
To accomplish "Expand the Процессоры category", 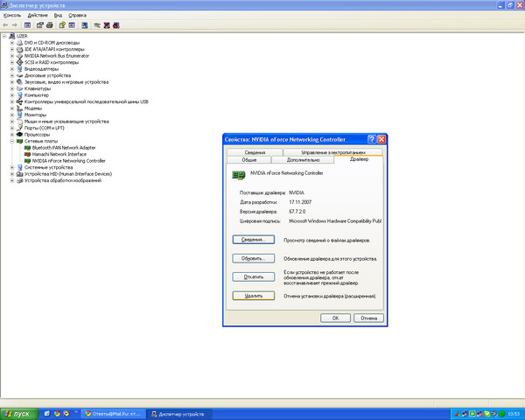I will click(x=12, y=134).
